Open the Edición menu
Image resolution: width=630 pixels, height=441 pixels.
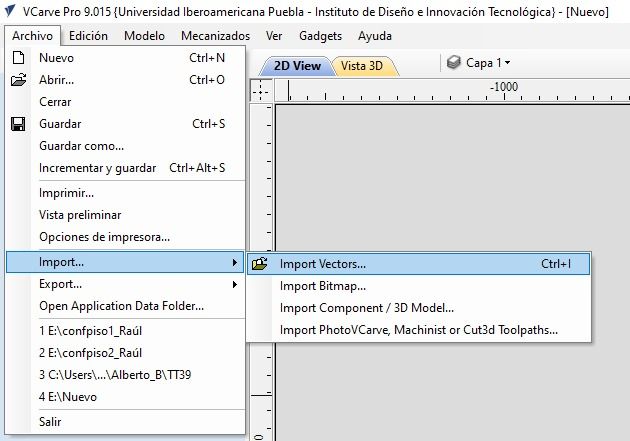point(88,36)
